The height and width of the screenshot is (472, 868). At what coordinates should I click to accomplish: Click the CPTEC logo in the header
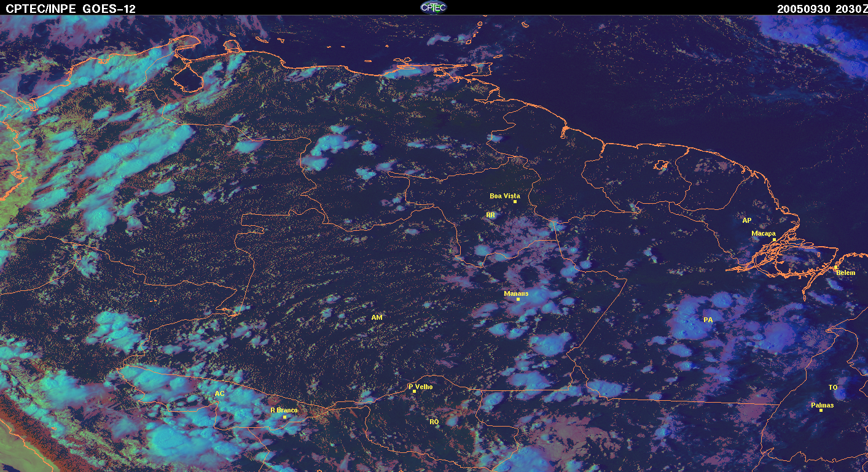point(433,7)
